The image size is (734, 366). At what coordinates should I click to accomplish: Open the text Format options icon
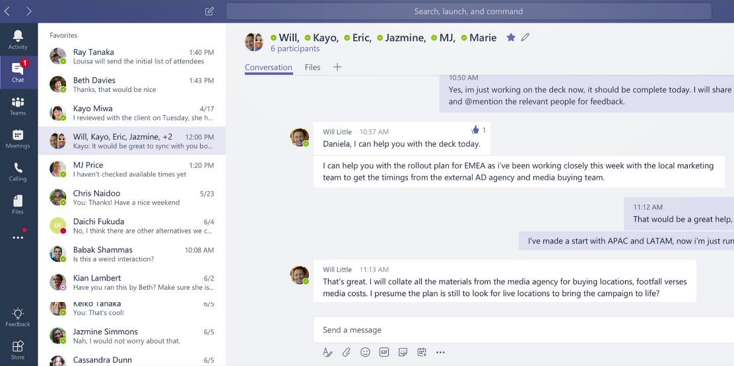pyautogui.click(x=327, y=352)
